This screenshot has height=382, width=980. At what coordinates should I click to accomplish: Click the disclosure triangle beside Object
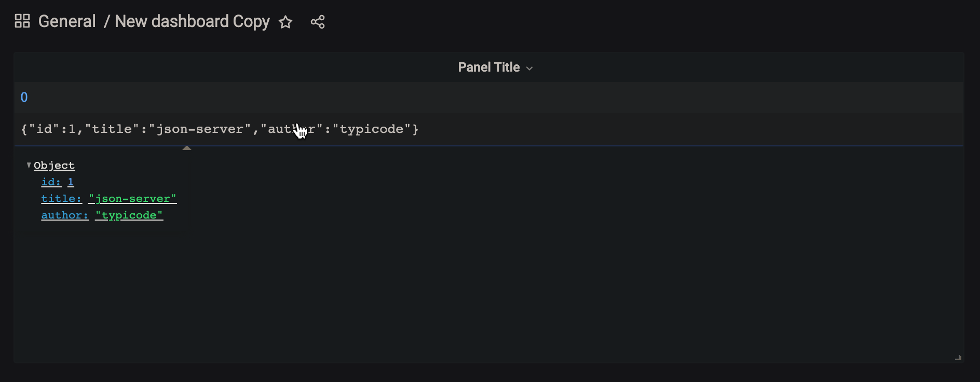coord(29,165)
